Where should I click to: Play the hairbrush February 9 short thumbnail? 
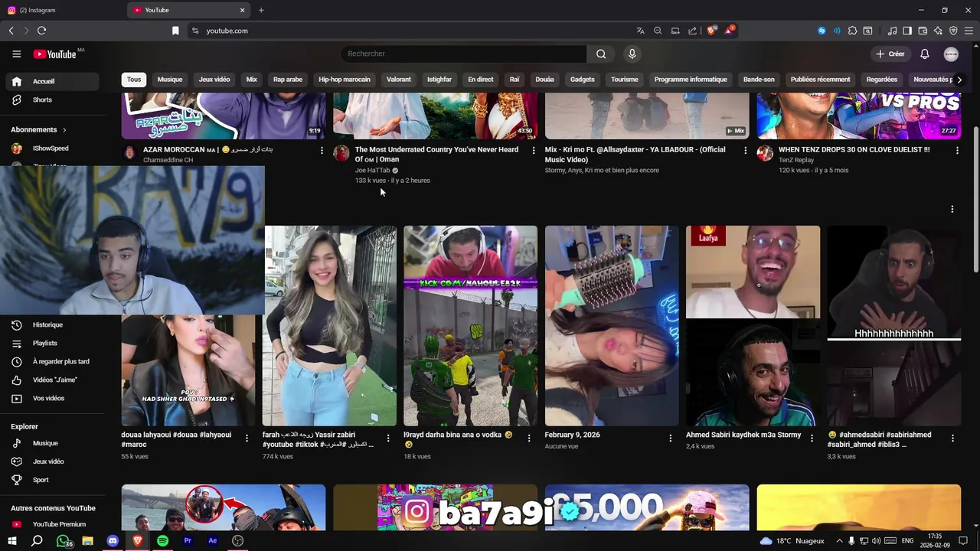pyautogui.click(x=612, y=325)
